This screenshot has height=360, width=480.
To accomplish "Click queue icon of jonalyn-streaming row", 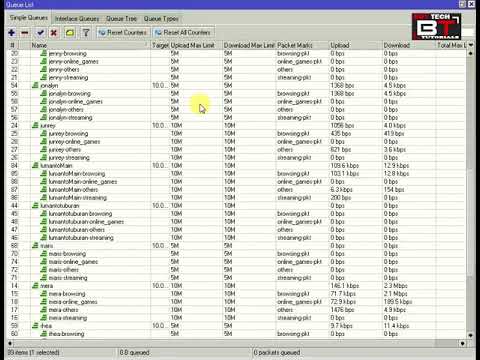I will (x=44, y=117).
